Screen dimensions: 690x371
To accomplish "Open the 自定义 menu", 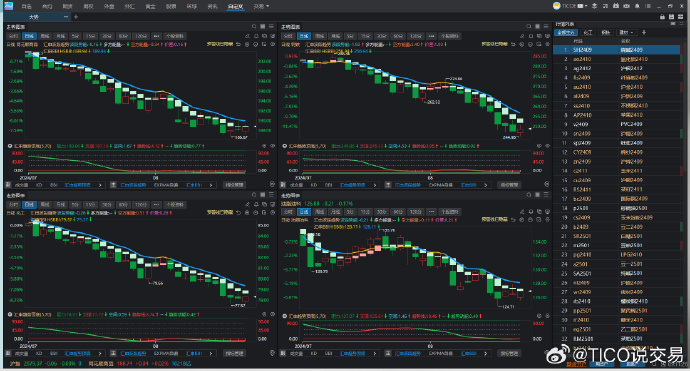I will click(235, 6).
